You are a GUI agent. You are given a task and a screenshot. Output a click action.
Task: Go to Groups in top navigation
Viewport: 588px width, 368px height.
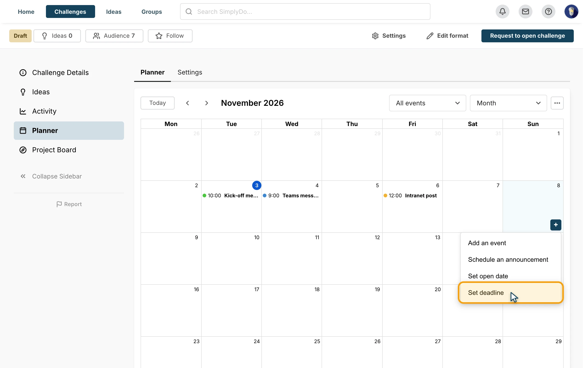(x=152, y=11)
